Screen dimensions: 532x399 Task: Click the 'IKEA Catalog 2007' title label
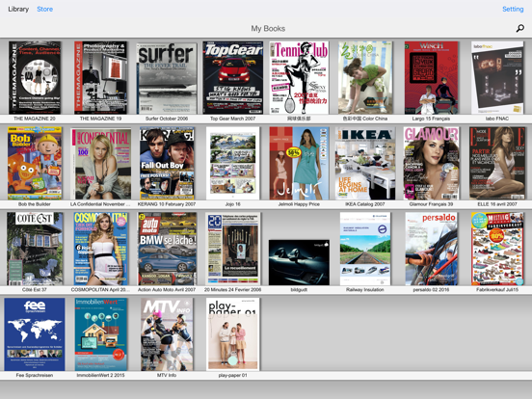click(x=365, y=204)
